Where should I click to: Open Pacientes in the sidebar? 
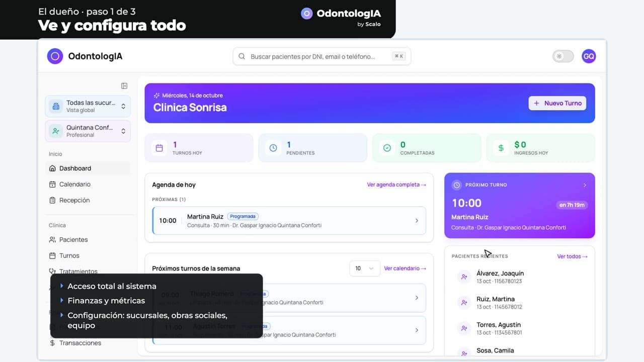[x=88, y=240]
